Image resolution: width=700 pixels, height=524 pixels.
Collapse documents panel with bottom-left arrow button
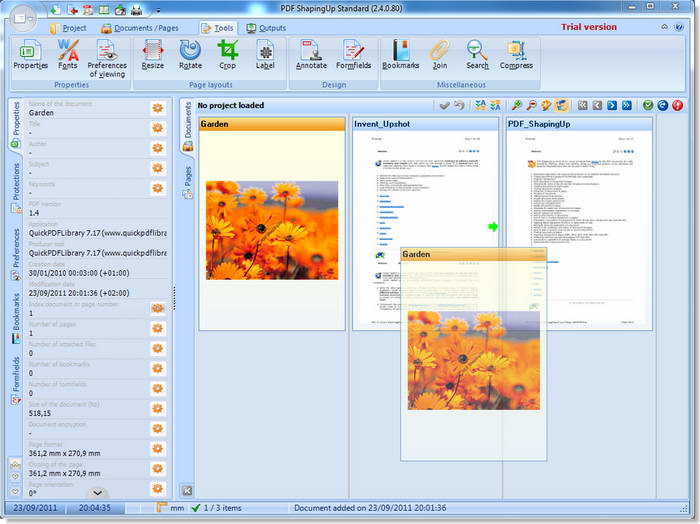(188, 491)
